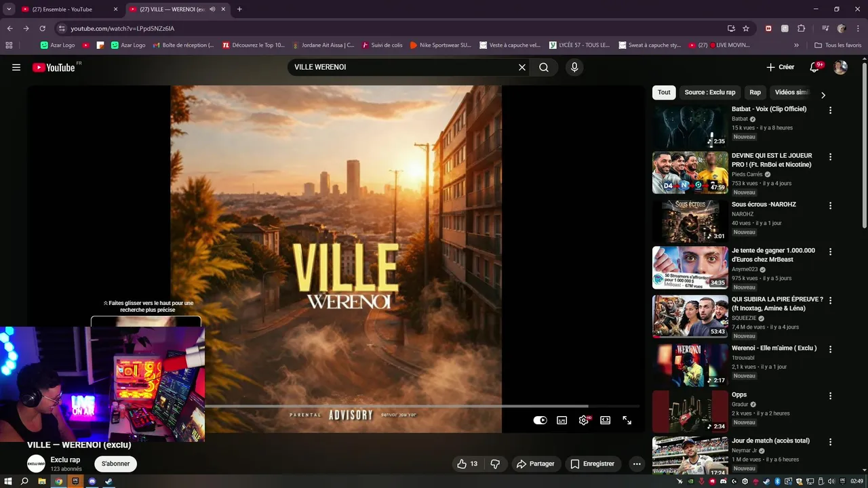Select the Tout filter chip
Image resolution: width=868 pixels, height=488 pixels.
coord(664,92)
